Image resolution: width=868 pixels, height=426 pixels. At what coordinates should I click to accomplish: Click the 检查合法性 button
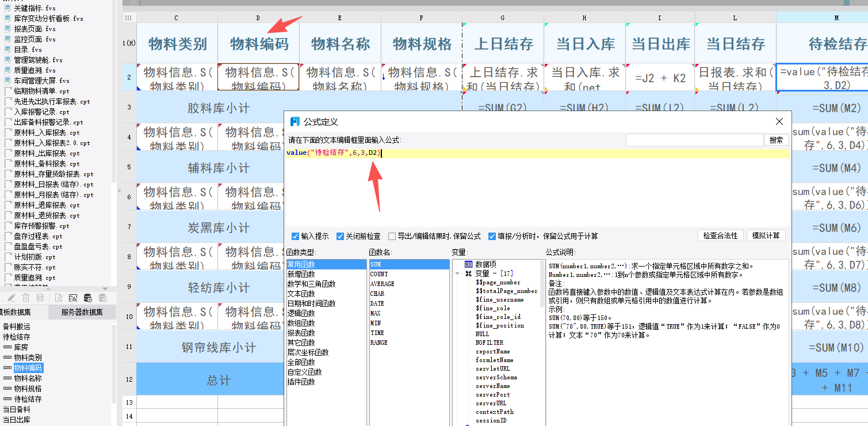[720, 236]
